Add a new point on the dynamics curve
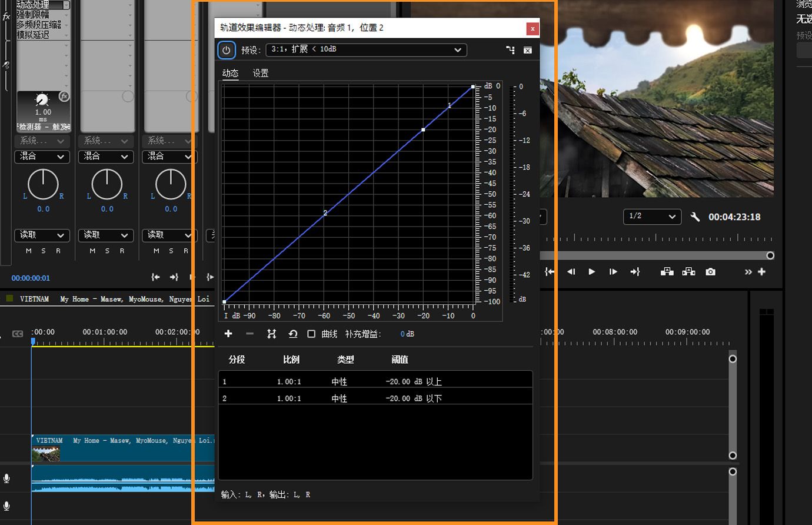 (x=228, y=334)
